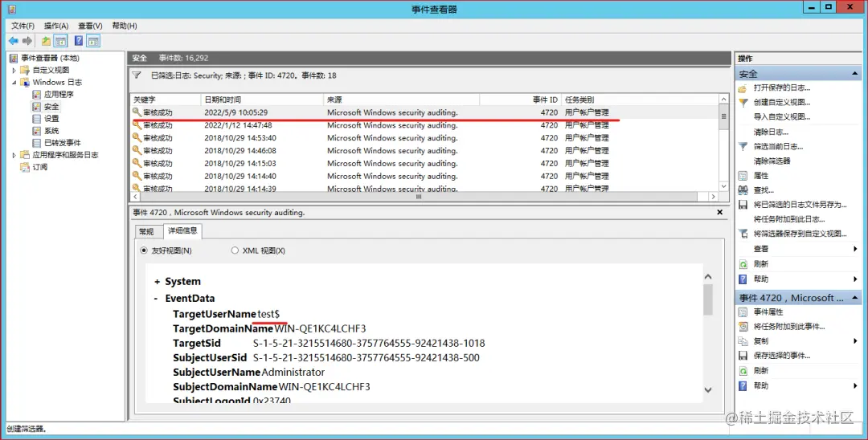
Task: Click the 筛选当前日志 funnel icon
Action: coord(743,146)
